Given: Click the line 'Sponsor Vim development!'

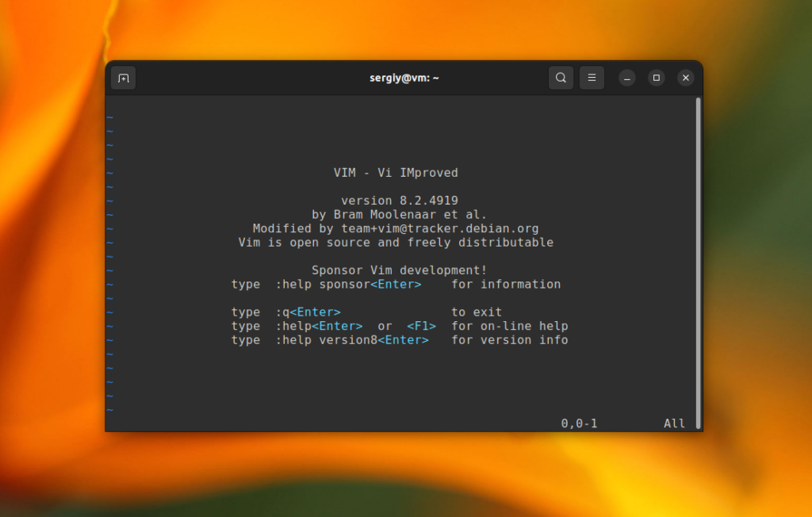Looking at the screenshot, I should (x=400, y=270).
